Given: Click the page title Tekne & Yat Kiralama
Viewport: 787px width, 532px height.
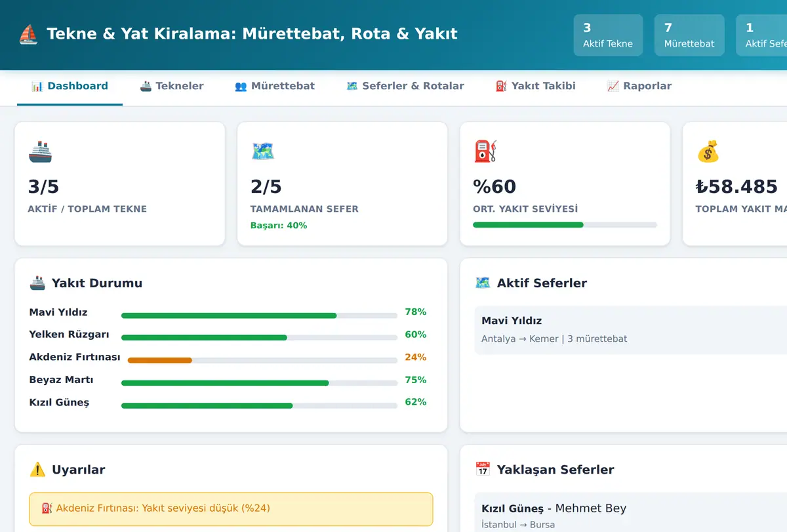Looking at the screenshot, I should coord(252,34).
